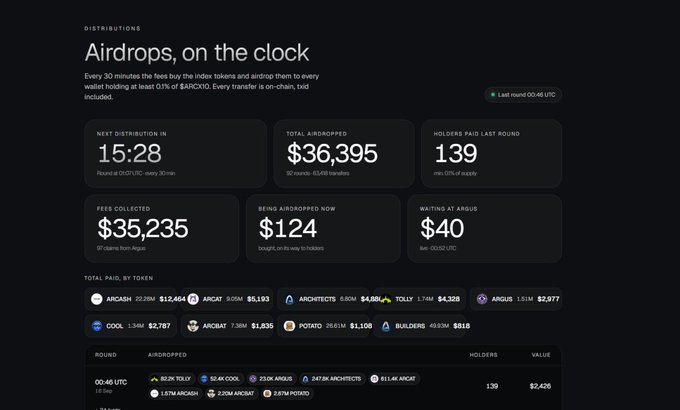Click the $35,235 fees collected value
This screenshot has width=680, height=410.
[x=143, y=228]
